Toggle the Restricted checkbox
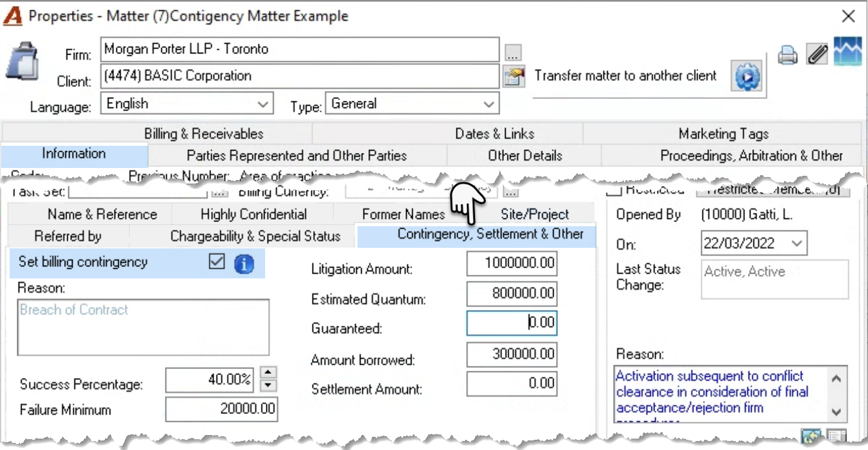Viewport: 868px width, 450px height. [614, 191]
